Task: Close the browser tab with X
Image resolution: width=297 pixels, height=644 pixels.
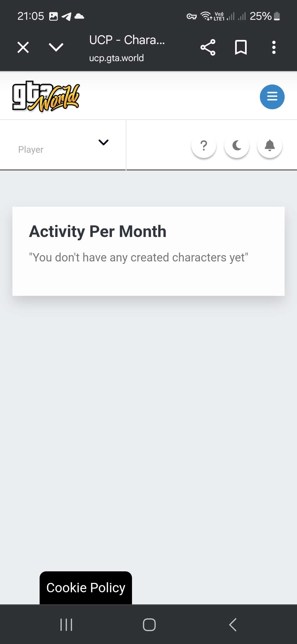Action: tap(23, 47)
